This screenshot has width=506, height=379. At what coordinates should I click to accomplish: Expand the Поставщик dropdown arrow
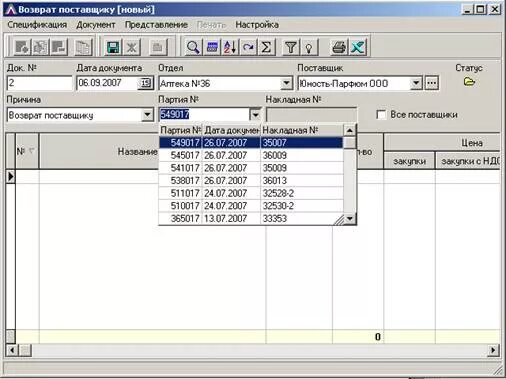(416, 83)
